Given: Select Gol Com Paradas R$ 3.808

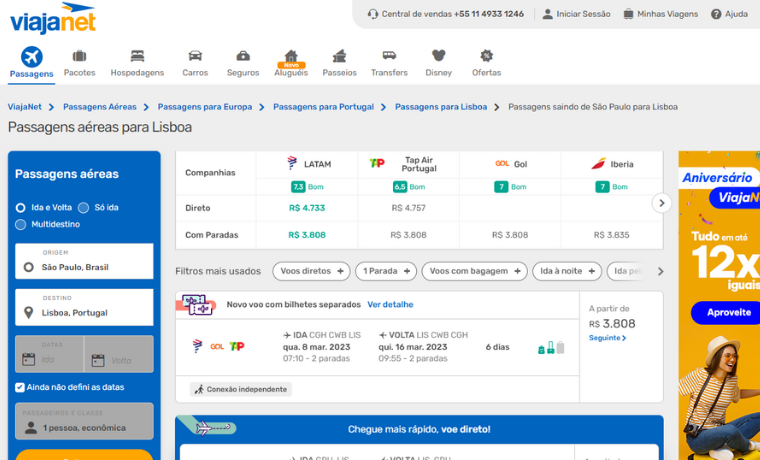Looking at the screenshot, I should [x=510, y=235].
